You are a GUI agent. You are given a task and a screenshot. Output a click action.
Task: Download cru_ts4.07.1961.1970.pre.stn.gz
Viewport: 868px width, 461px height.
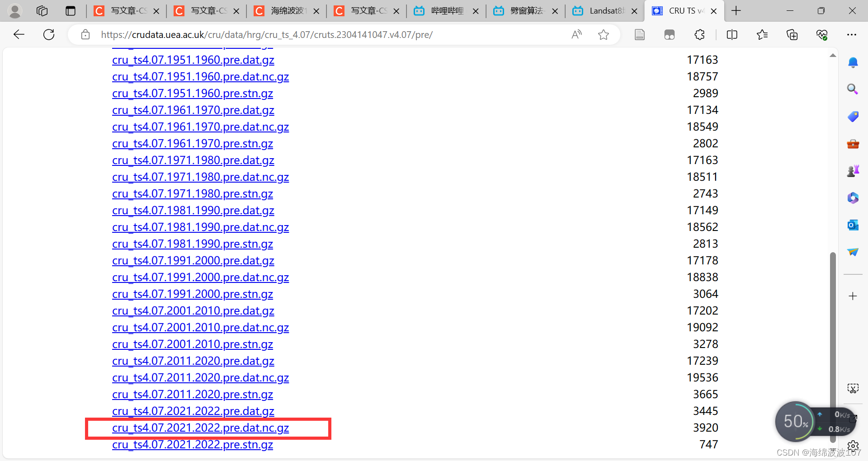click(193, 144)
